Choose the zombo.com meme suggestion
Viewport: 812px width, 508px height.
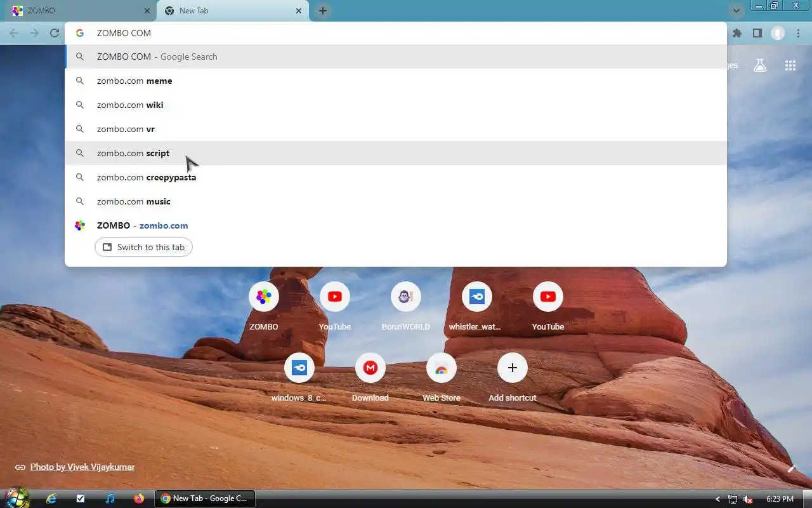click(396, 81)
